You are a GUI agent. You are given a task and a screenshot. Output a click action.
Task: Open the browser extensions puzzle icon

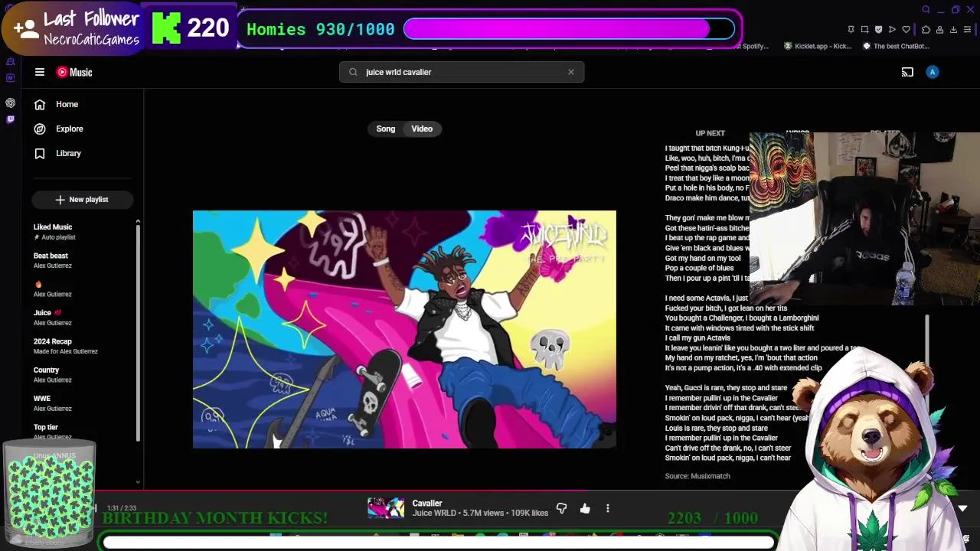pos(926,30)
